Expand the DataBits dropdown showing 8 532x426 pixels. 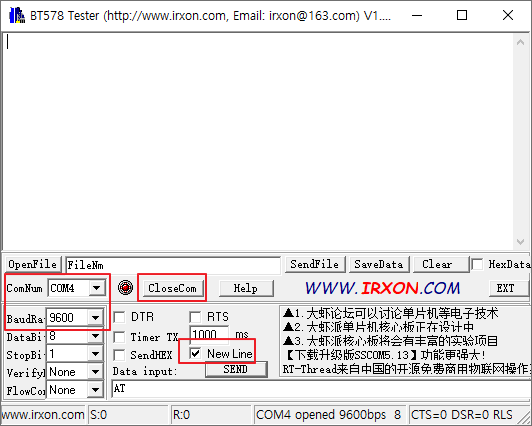point(95,336)
